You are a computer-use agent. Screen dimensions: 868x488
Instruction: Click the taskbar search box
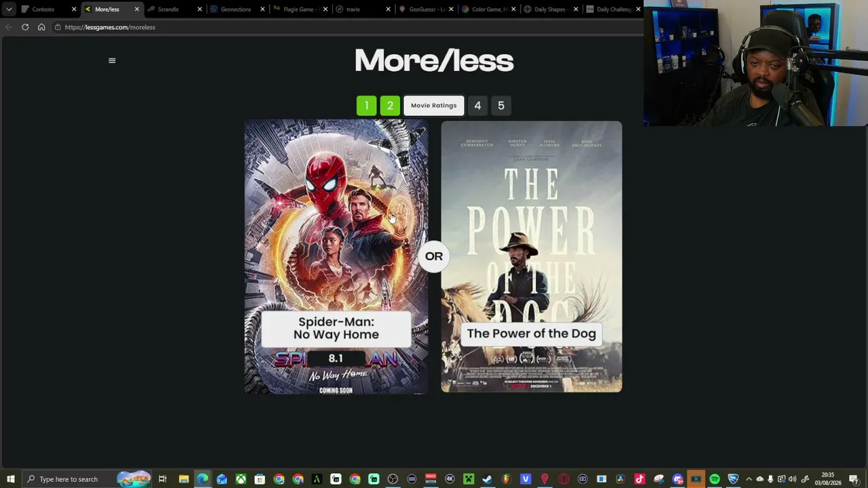(87, 479)
